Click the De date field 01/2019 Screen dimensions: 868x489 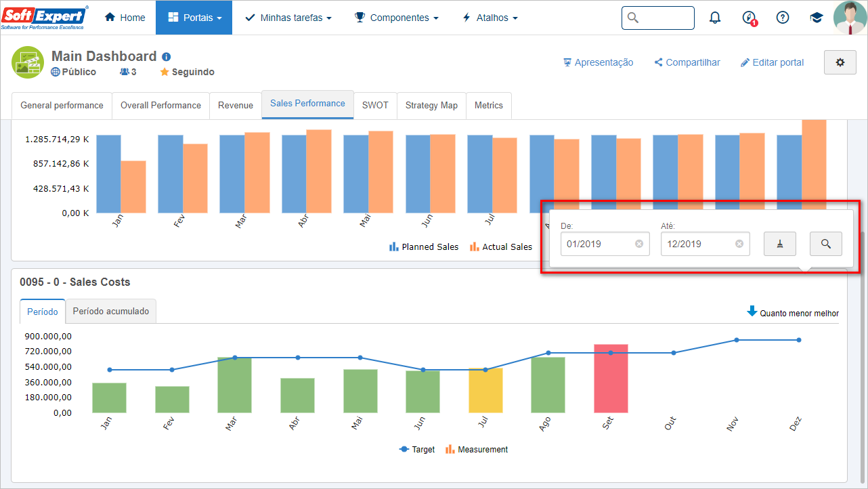coord(605,244)
